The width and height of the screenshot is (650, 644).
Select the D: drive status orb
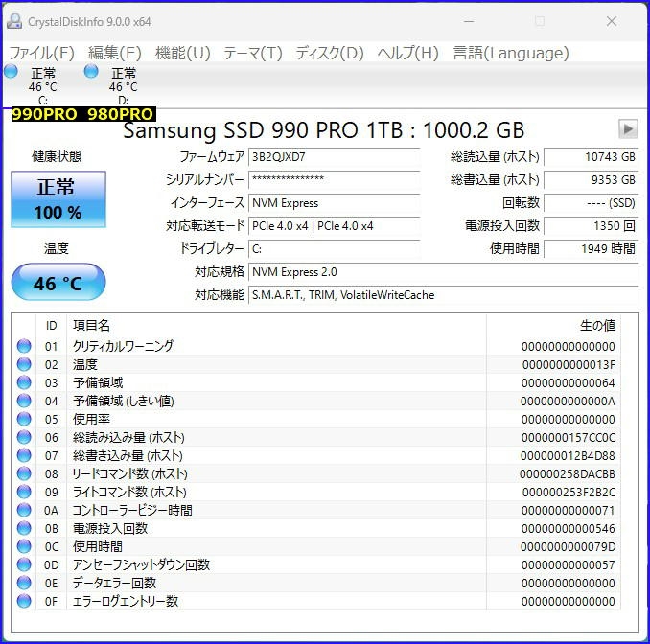click(x=91, y=71)
